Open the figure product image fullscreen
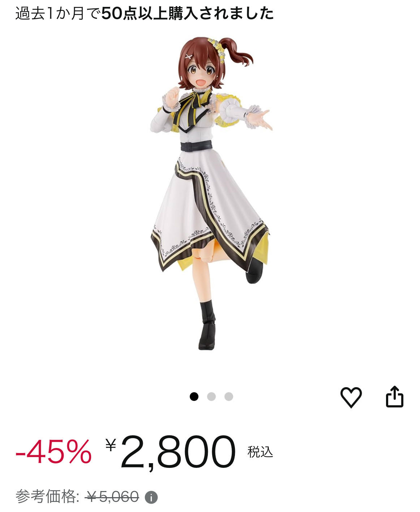The height and width of the screenshot is (512, 420). click(210, 194)
